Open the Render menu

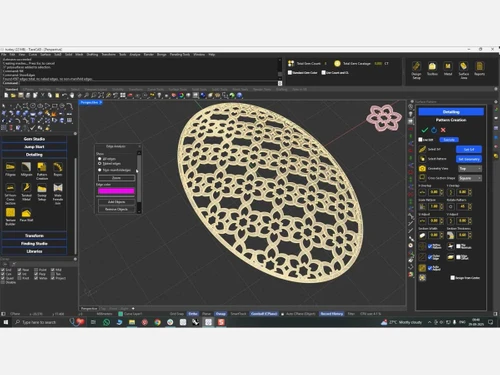click(x=149, y=54)
